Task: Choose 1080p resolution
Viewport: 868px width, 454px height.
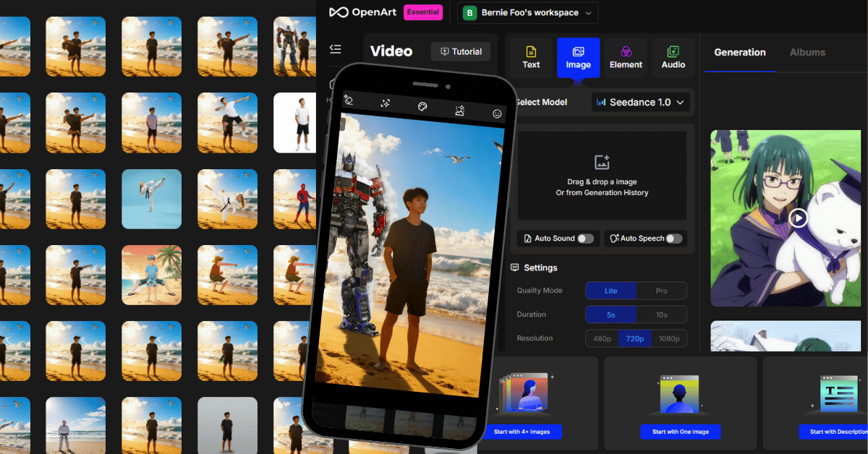Action: coord(669,338)
